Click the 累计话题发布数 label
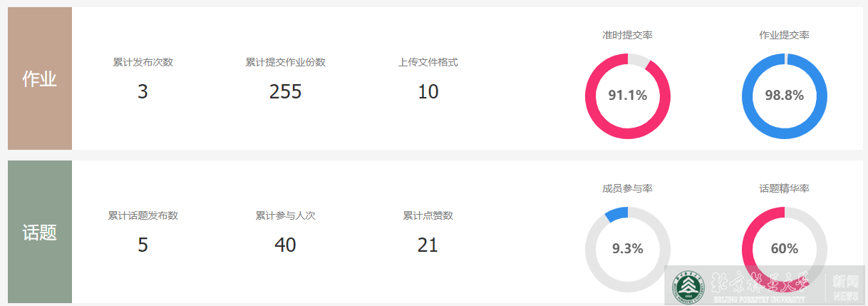Viewport: 868px width, 306px height. [x=143, y=215]
